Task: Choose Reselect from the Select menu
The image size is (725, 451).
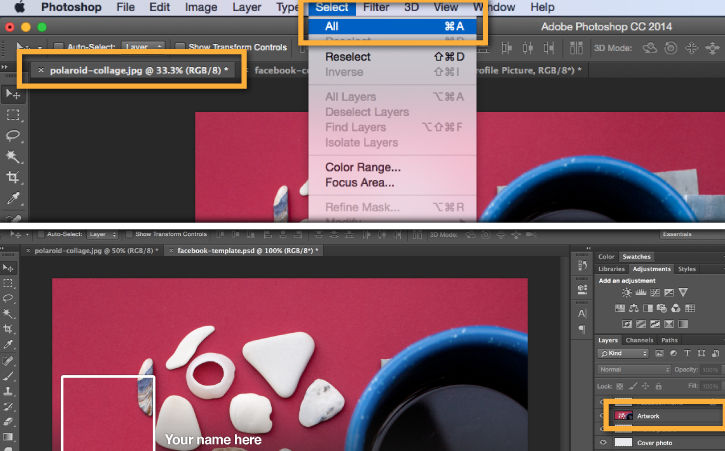Action: point(392,57)
